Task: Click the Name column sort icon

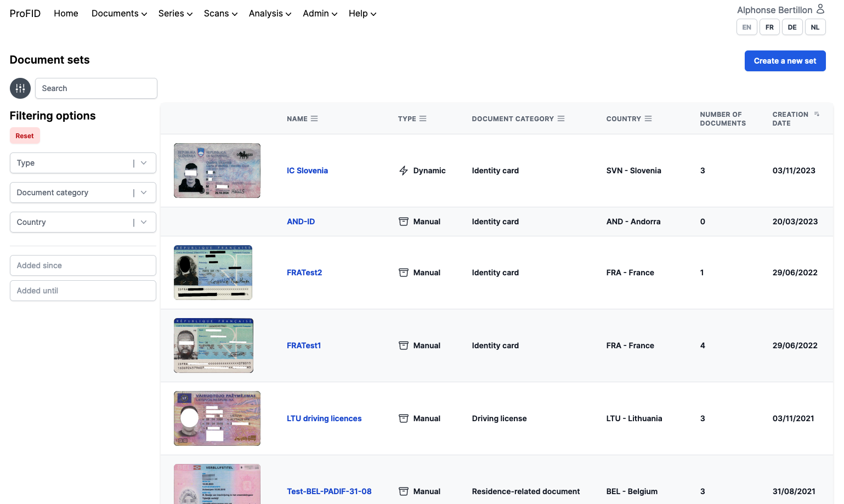Action: pos(314,118)
